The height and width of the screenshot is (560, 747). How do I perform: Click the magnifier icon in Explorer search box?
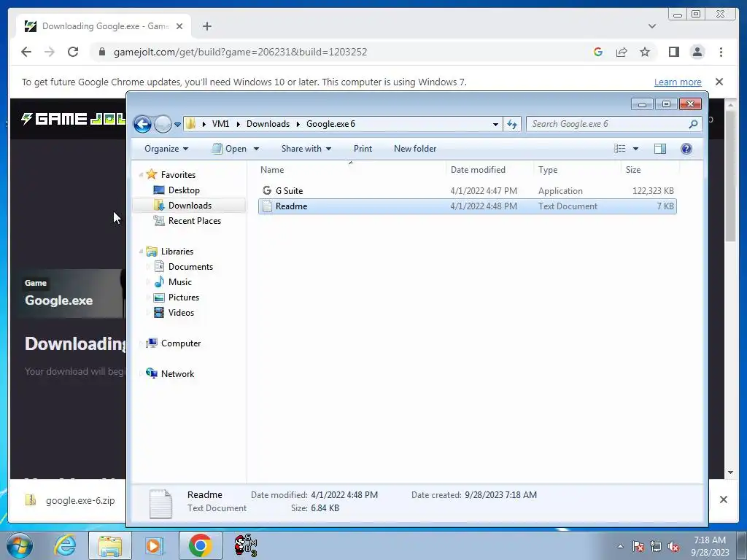click(693, 124)
